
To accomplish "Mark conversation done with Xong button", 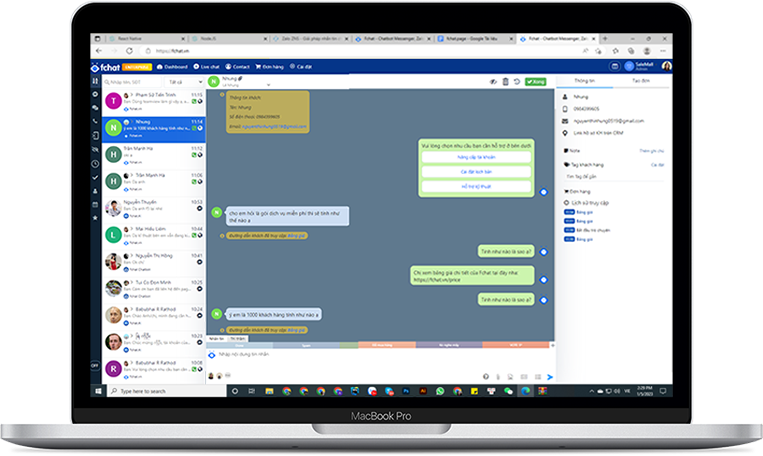I will point(536,81).
